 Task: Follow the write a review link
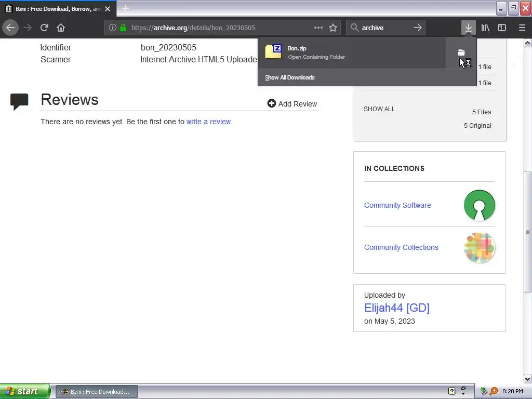point(208,122)
